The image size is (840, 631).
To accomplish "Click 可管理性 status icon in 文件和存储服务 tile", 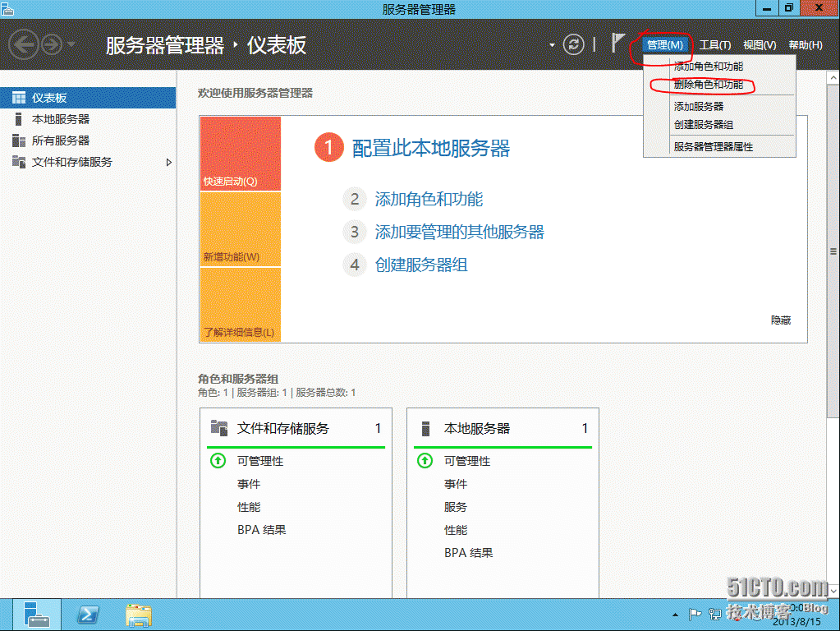I will point(218,461).
